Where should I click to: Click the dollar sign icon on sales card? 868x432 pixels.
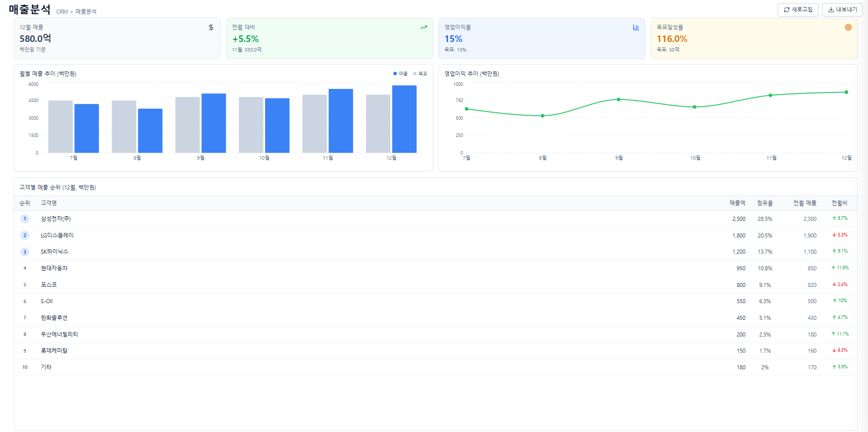coord(211,27)
